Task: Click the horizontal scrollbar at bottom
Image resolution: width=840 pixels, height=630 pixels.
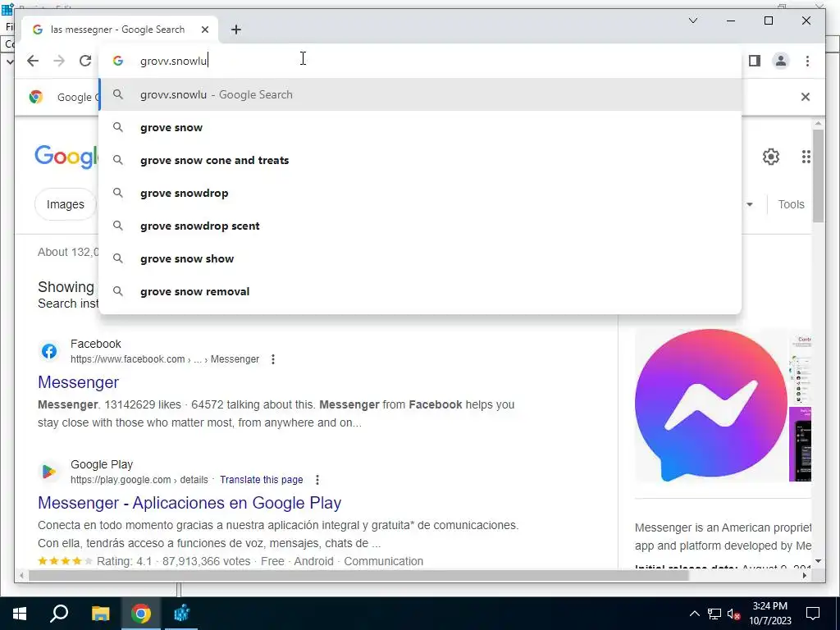Action: tap(358, 575)
